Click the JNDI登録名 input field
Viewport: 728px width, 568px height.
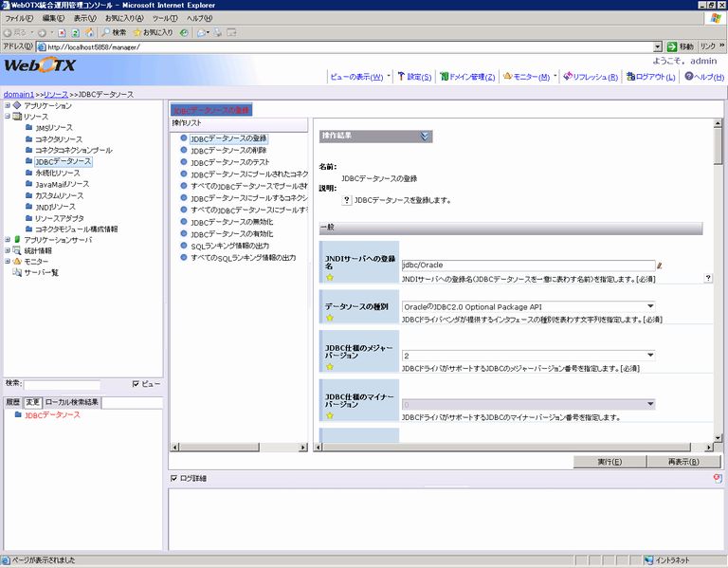tap(527, 266)
